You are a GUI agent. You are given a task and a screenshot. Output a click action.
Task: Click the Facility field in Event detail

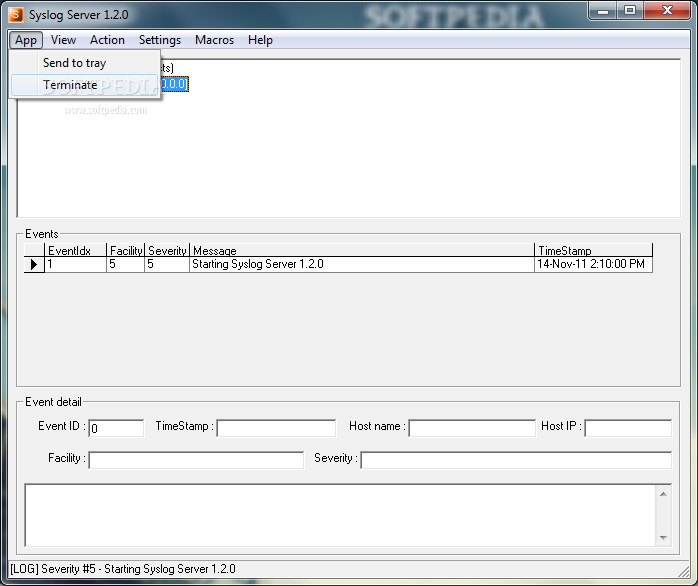pyautogui.click(x=196, y=460)
